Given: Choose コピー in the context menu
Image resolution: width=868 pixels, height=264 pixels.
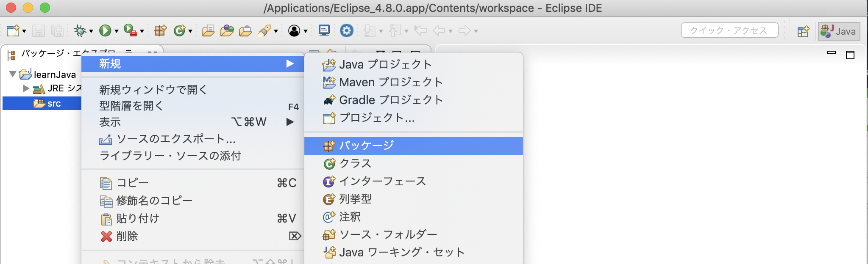Looking at the screenshot, I should [193, 183].
